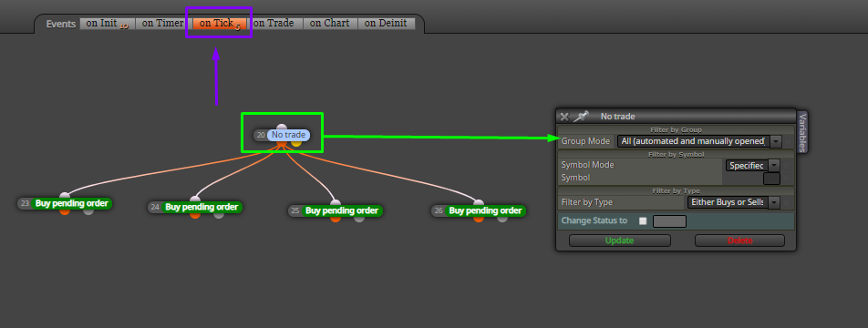
Task: Open the on Chart events tab
Action: [x=330, y=23]
